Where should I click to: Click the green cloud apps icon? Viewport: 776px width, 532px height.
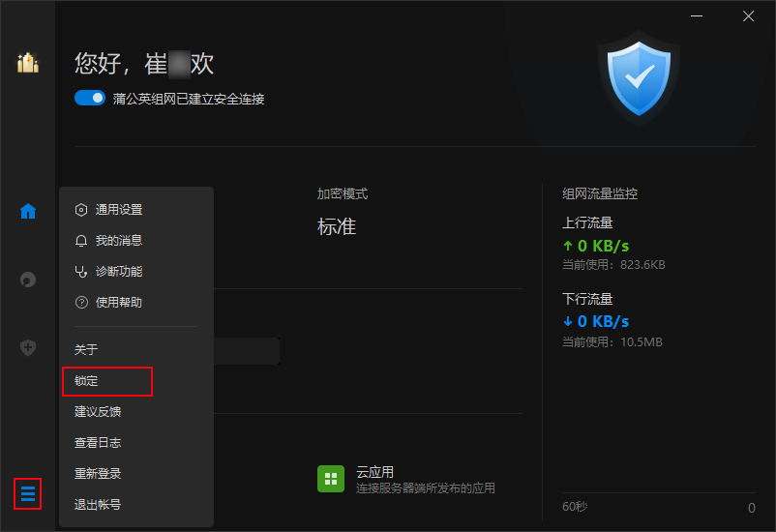pyautogui.click(x=331, y=479)
